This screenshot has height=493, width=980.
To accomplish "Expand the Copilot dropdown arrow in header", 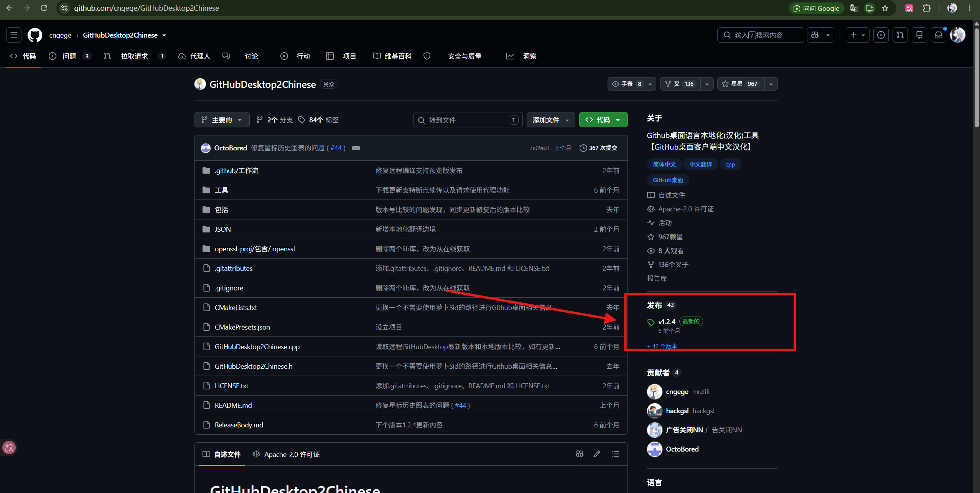I will tap(828, 35).
